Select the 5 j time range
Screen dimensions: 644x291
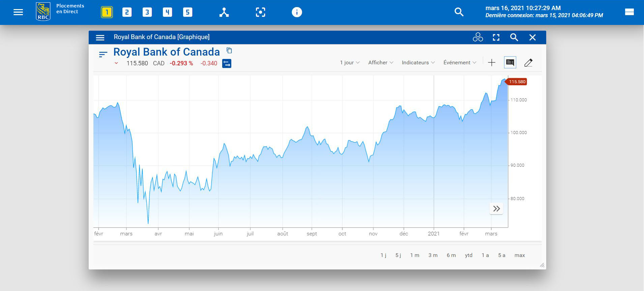pos(398,255)
